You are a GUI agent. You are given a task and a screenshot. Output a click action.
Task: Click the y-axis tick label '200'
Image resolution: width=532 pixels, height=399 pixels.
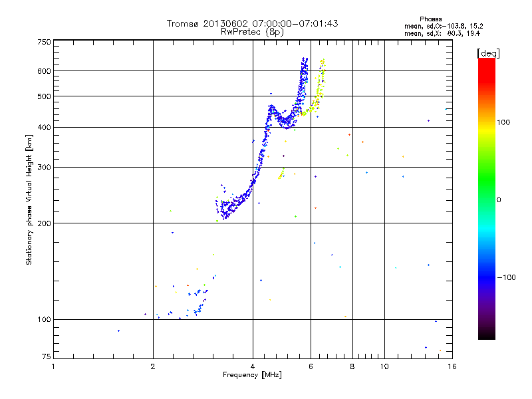pyautogui.click(x=44, y=223)
